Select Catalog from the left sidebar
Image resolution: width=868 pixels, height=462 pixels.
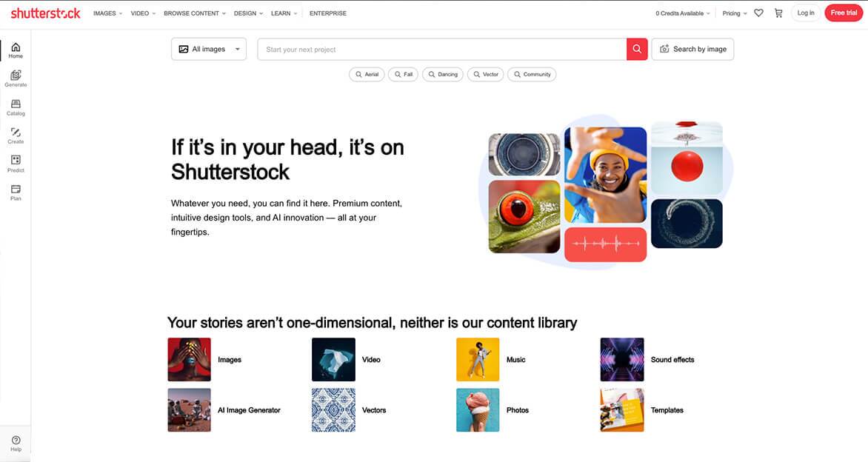pyautogui.click(x=16, y=107)
